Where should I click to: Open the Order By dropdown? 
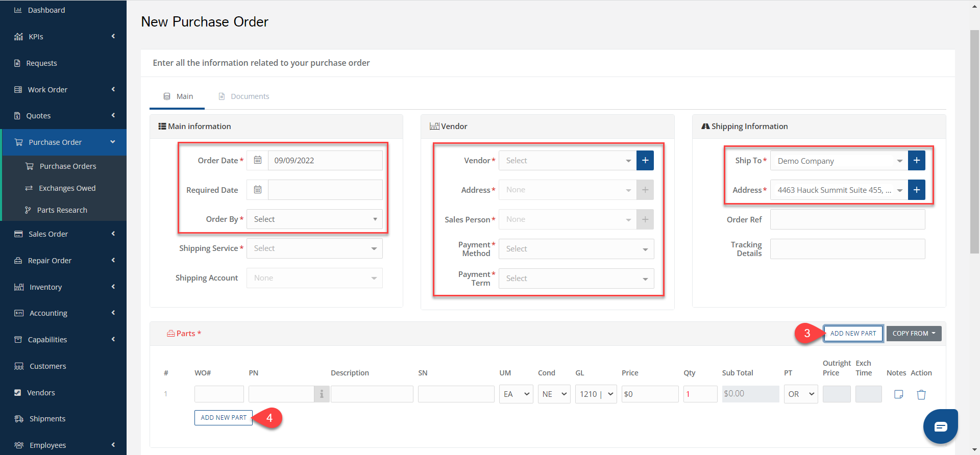314,219
